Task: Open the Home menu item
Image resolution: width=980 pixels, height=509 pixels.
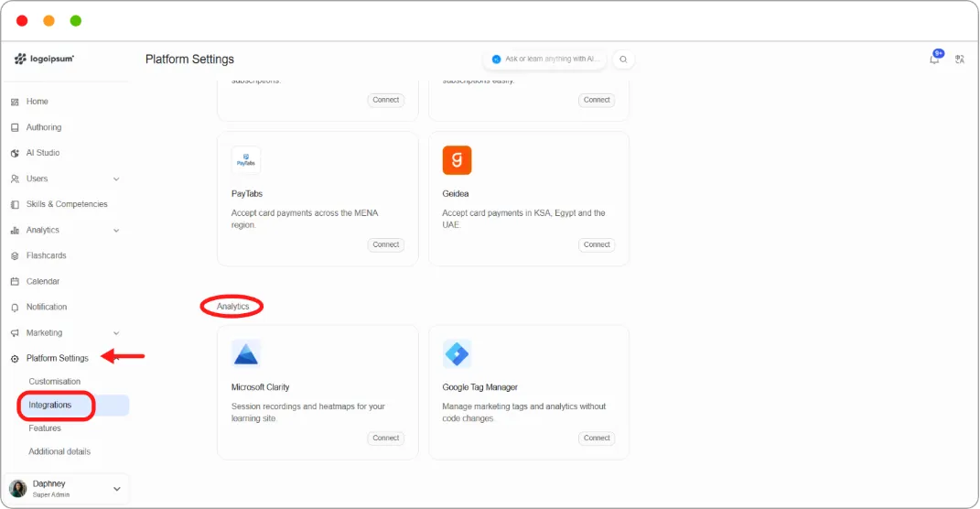Action: pyautogui.click(x=37, y=102)
